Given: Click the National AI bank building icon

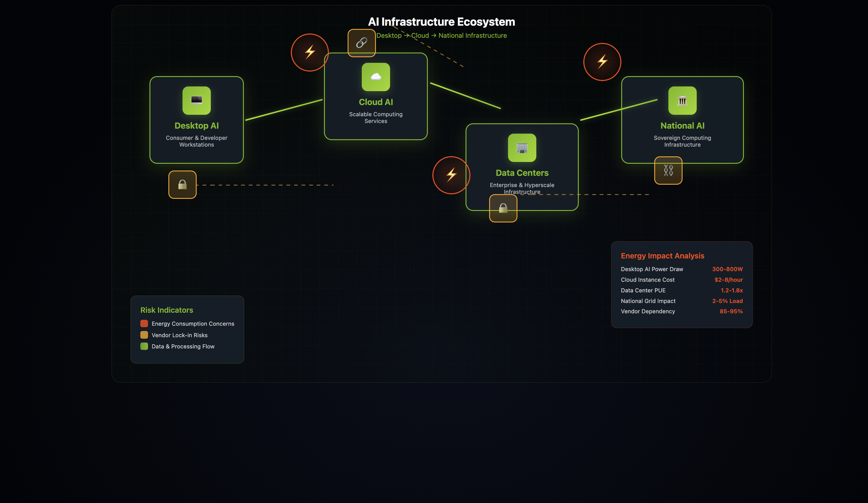Looking at the screenshot, I should point(682,100).
